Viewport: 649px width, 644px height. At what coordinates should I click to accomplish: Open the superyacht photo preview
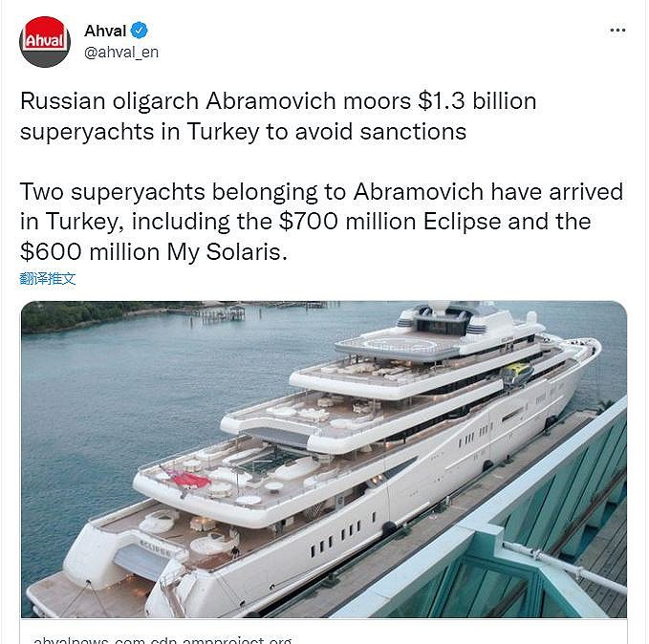point(324,459)
